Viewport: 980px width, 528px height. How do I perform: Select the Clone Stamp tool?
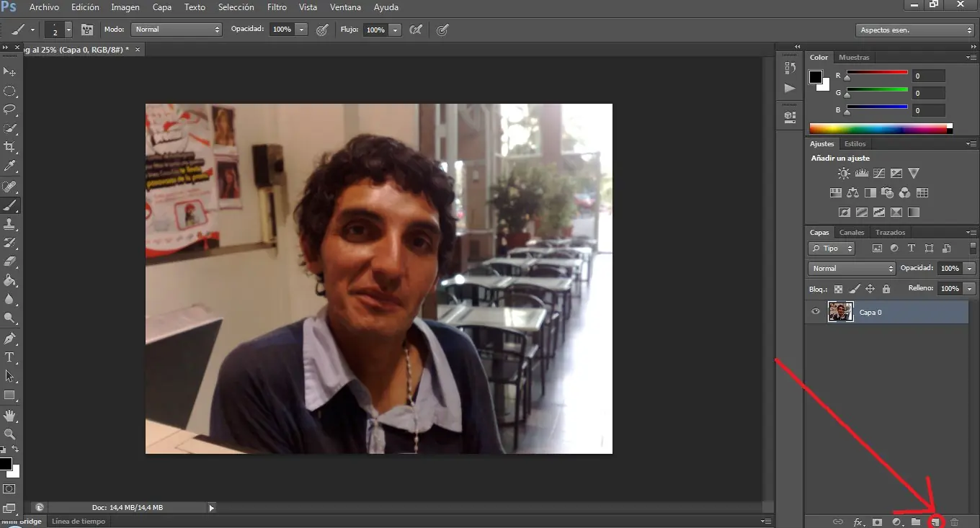(10, 224)
